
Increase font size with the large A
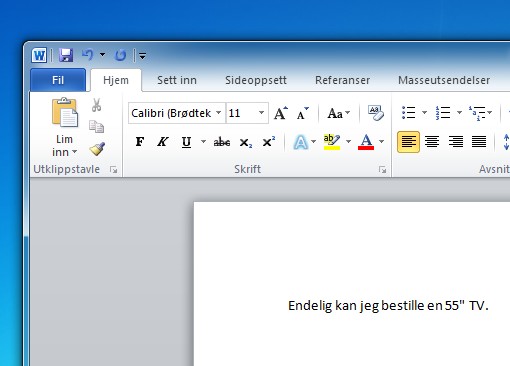[x=281, y=113]
